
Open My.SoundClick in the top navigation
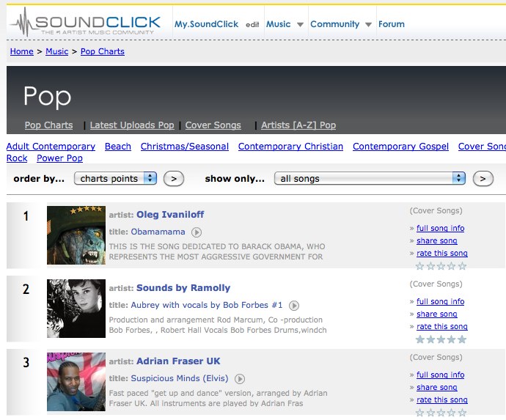(x=207, y=24)
